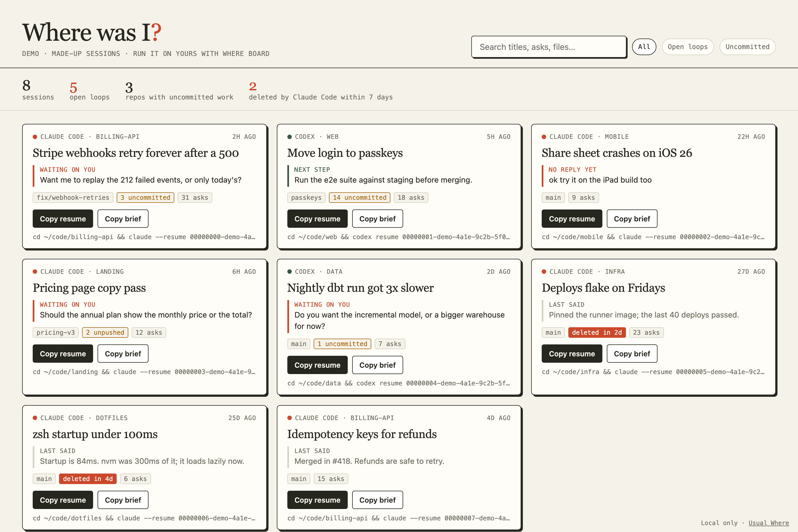Copy resume for Deploys flake on Fridays

572,354
